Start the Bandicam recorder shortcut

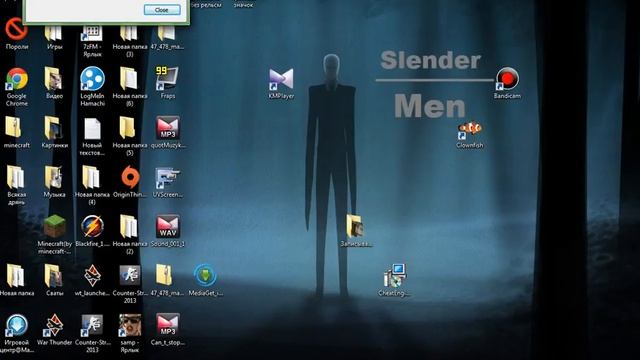point(507,78)
